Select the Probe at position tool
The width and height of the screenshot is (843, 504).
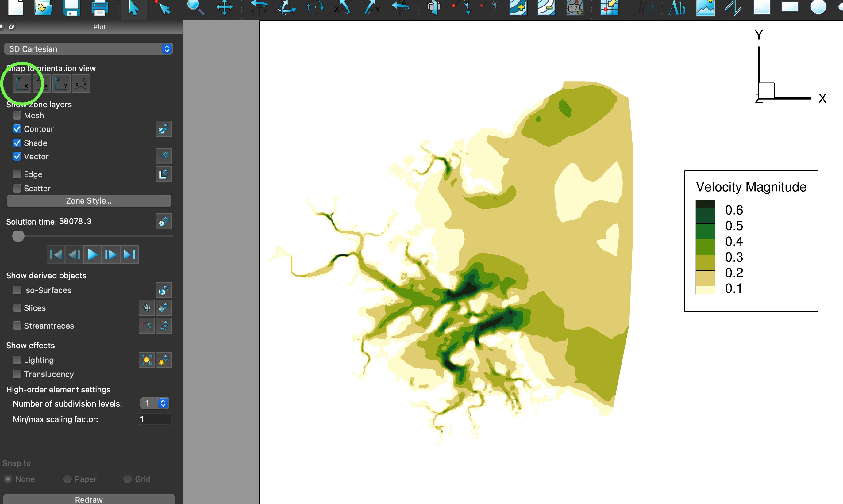click(609, 7)
